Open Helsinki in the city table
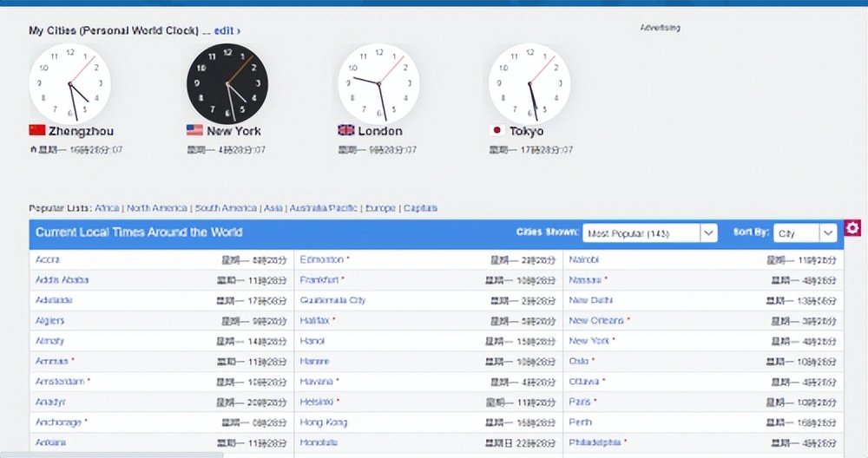Image resolution: width=868 pixels, height=458 pixels. coord(317,402)
